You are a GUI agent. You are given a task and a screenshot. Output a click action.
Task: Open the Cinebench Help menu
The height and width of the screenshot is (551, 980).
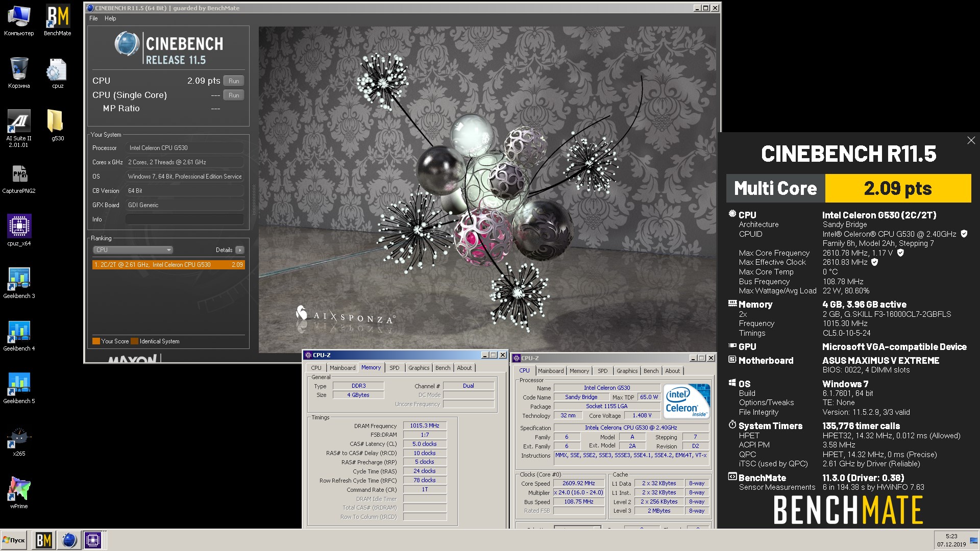[x=110, y=18]
